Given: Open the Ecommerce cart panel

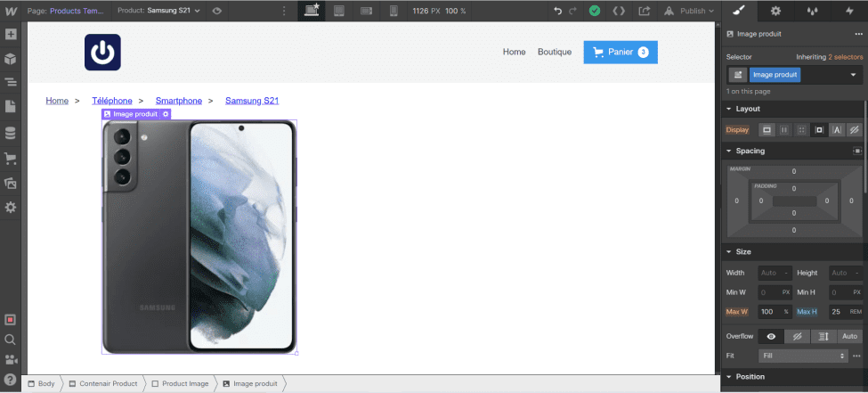Looking at the screenshot, I should coord(11,160).
